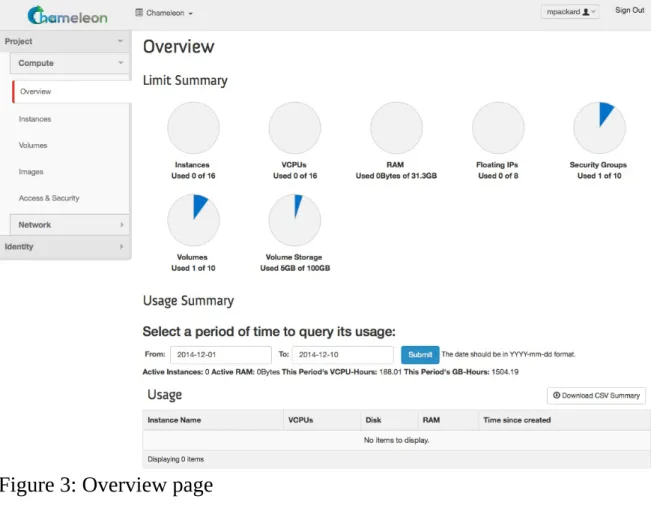Click the Usage Summary heading
This screenshot has width=651, height=511.
tap(188, 301)
